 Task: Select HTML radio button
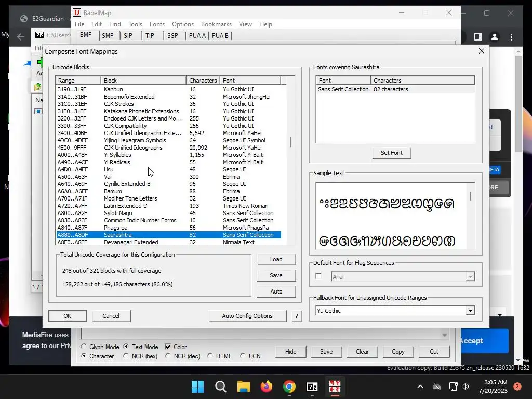coord(210,356)
